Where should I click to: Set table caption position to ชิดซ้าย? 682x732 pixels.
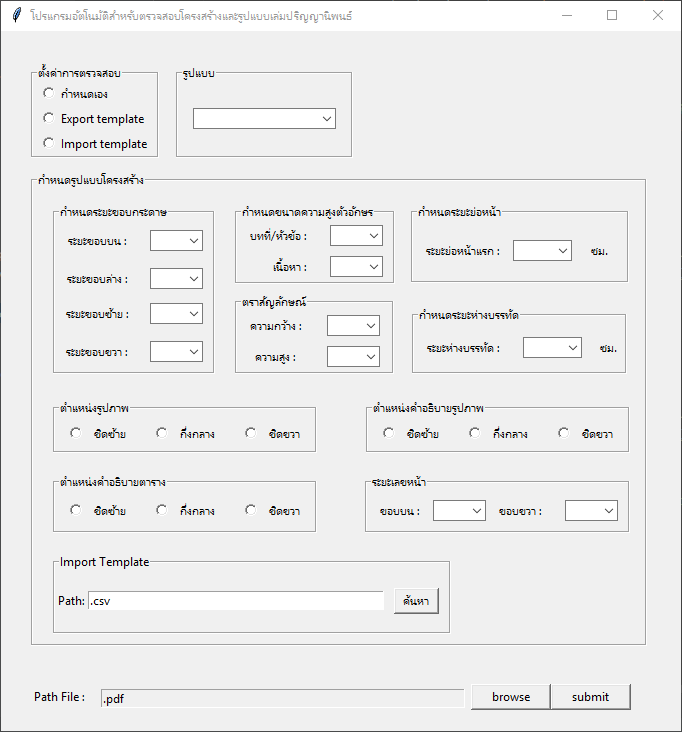76,510
